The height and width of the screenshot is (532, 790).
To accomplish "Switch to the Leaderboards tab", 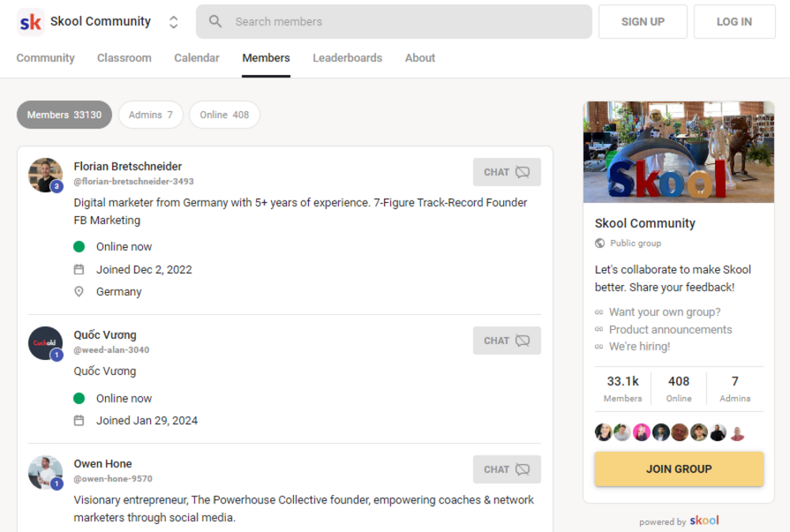I will click(x=347, y=58).
